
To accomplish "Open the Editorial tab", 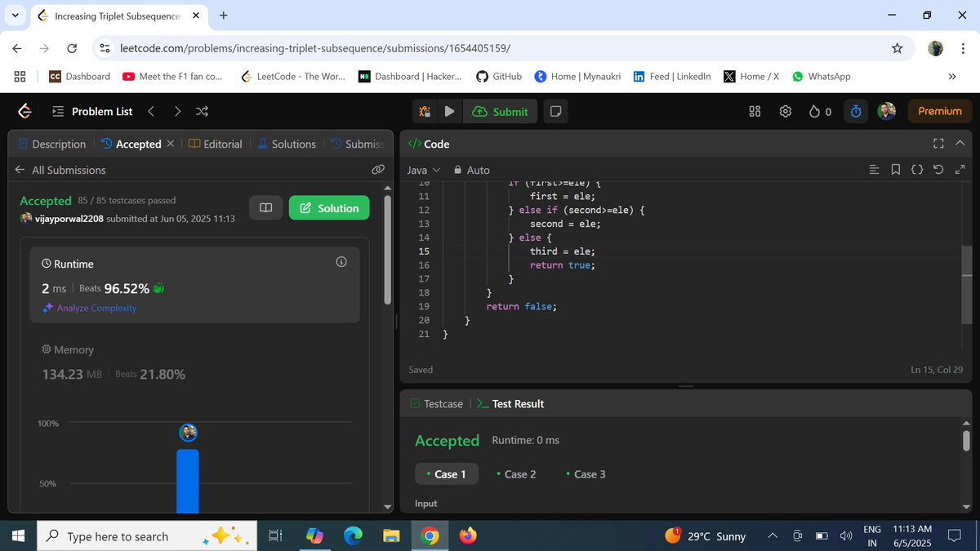I will point(215,144).
